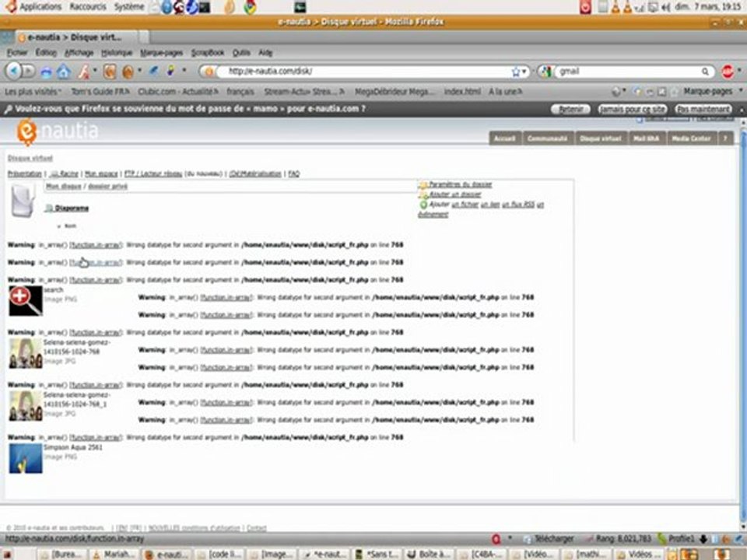Screen dimensions: 747x560
Task: Open the Mail navigation tab
Action: click(x=646, y=138)
